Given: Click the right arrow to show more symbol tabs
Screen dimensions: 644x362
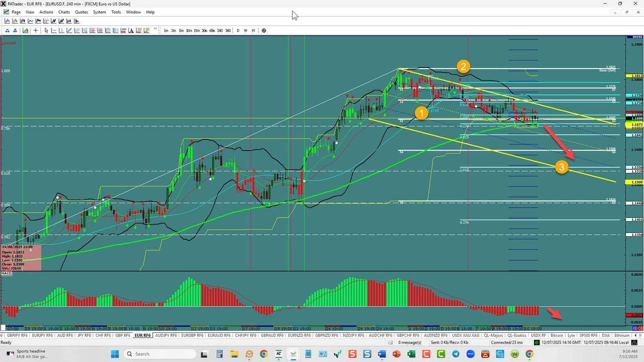Looking at the screenshot, I should click(x=640, y=335).
